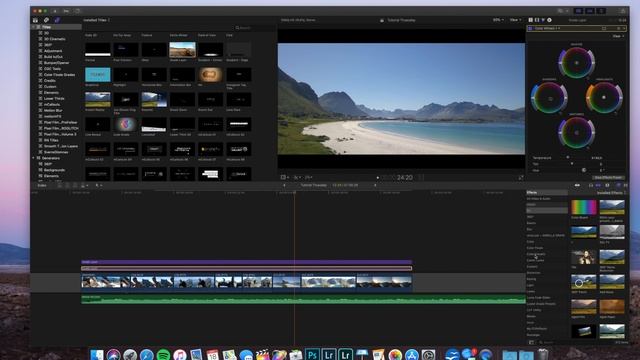Click the Share icon in the toolbar
The height and width of the screenshot is (360, 640).
click(x=623, y=11)
